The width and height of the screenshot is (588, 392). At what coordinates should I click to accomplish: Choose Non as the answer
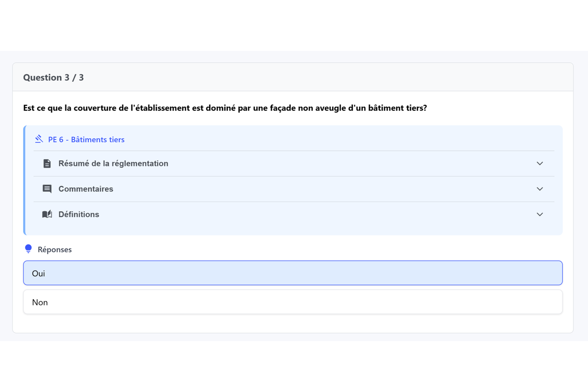pyautogui.click(x=293, y=302)
